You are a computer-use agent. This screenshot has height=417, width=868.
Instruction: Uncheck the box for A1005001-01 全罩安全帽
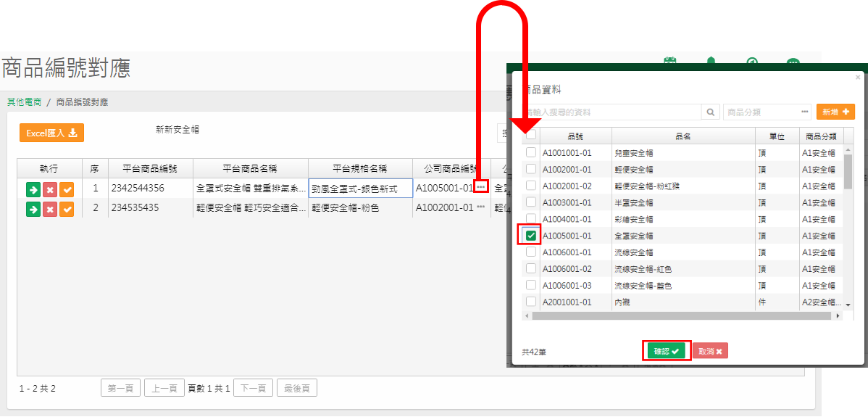[531, 236]
